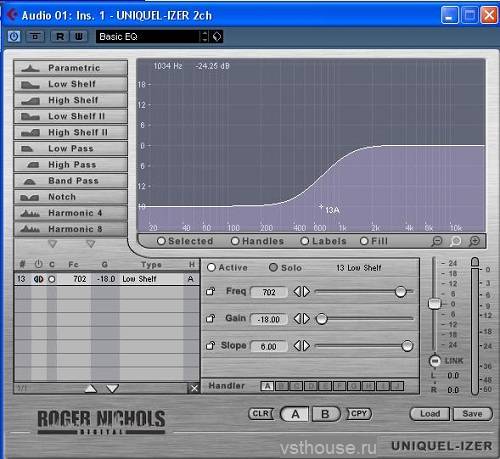Viewport: 500px width, 459px height.
Task: Click the Gain slider knob
Action: [321, 319]
